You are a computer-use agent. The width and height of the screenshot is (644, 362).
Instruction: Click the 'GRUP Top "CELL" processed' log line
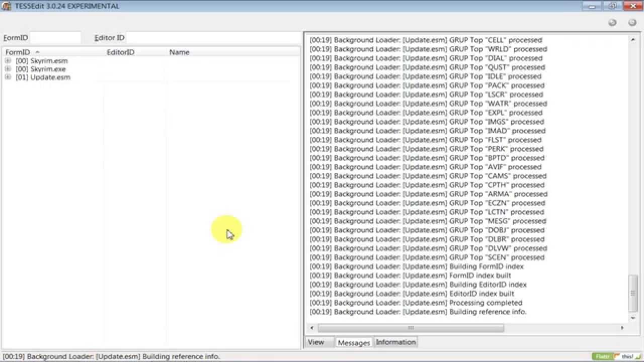click(x=426, y=40)
